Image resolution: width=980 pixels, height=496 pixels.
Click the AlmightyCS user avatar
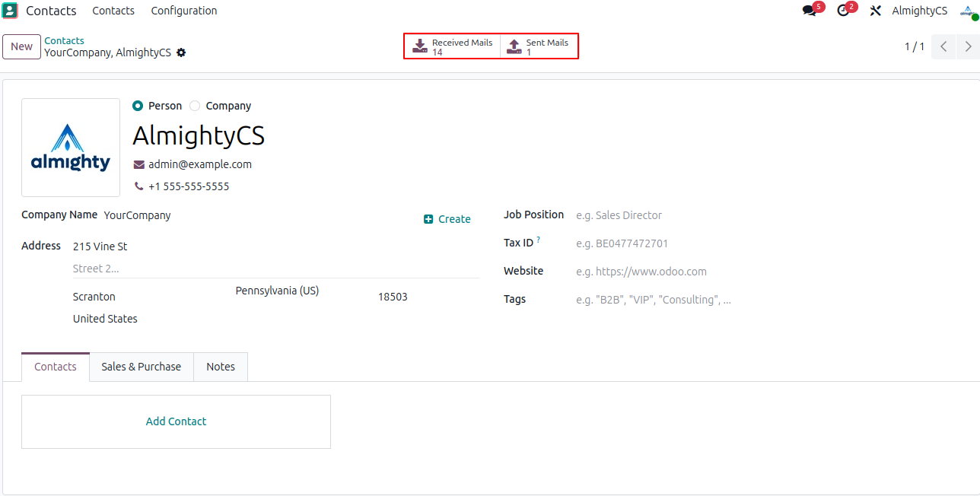coord(968,11)
